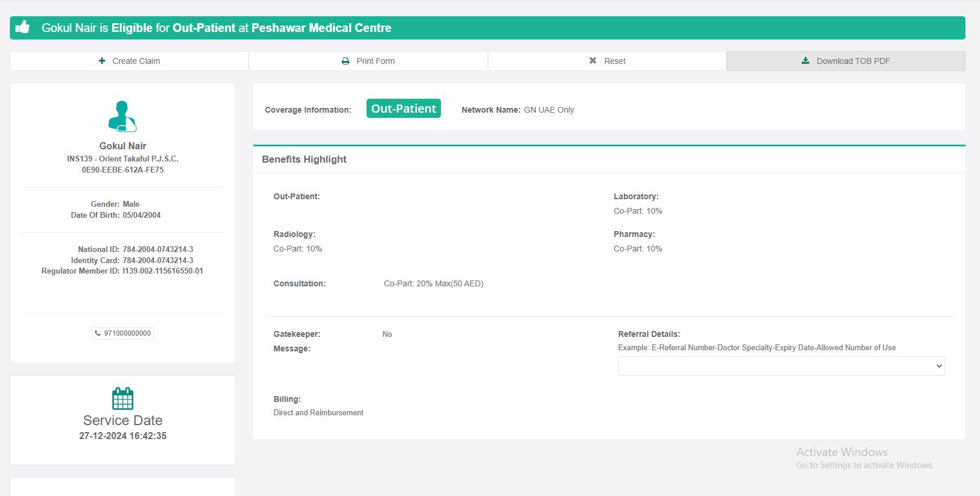This screenshot has width=980, height=496.
Task: Click the calendar icon above Service Date
Action: tap(123, 398)
